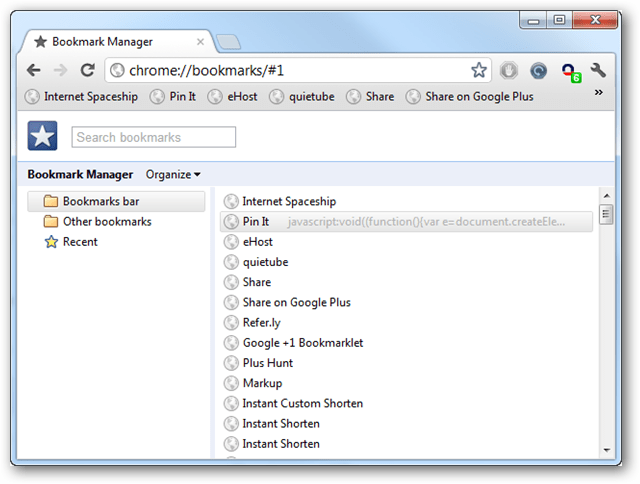Maximize the Chrome window
640x484 pixels.
click(559, 20)
